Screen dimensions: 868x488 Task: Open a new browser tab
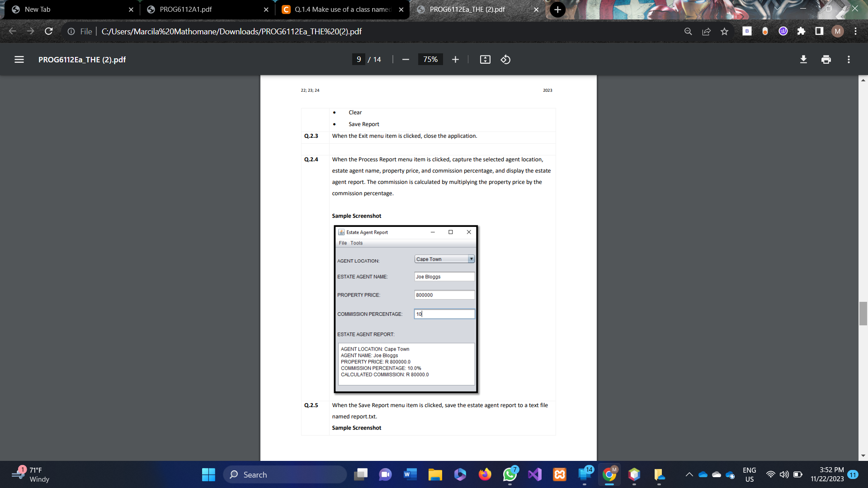[557, 9]
